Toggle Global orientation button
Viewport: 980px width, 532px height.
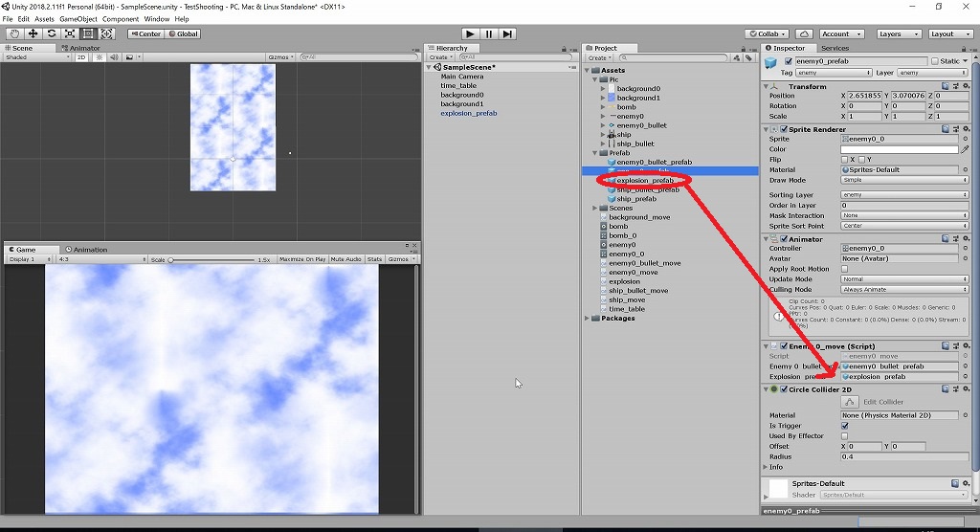pyautogui.click(x=183, y=33)
